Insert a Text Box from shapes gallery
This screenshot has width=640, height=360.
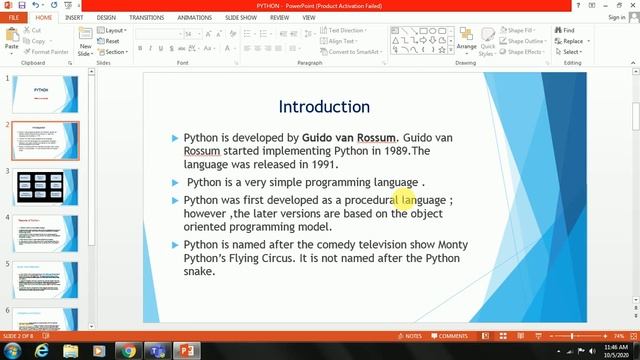(395, 31)
